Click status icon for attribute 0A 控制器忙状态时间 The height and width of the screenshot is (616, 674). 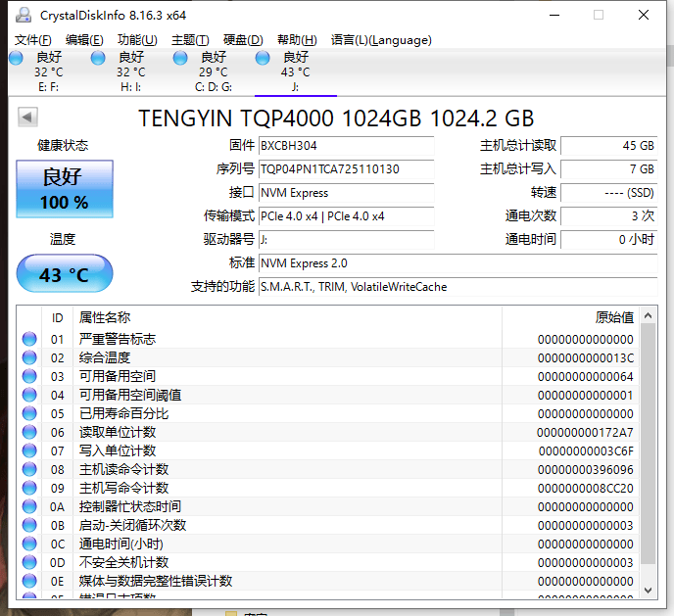(x=29, y=506)
